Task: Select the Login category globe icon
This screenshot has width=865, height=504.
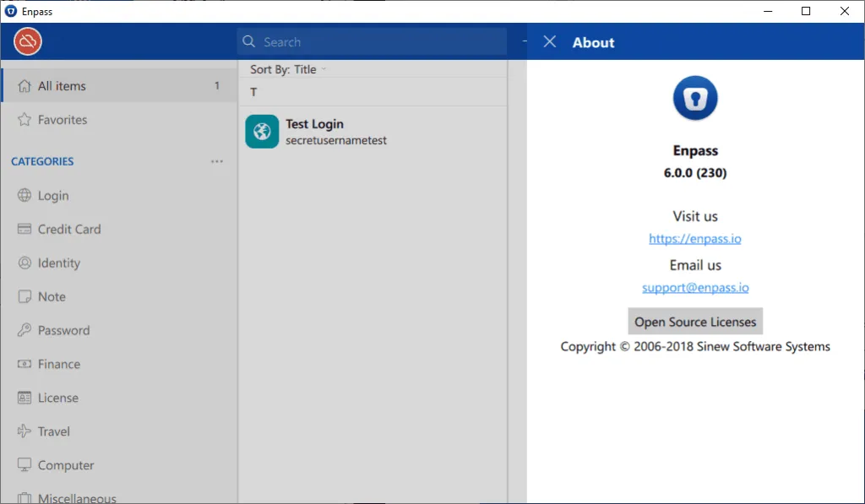Action: click(24, 195)
